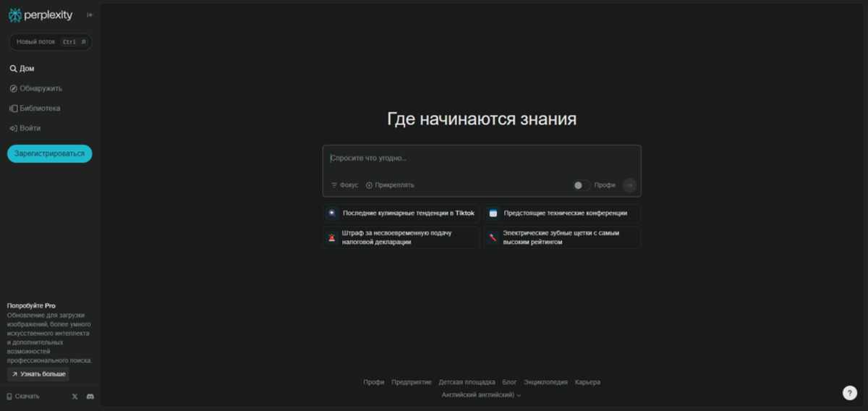Choose the Tiktok culinary trends suggestion
868x411 pixels.
tap(401, 213)
